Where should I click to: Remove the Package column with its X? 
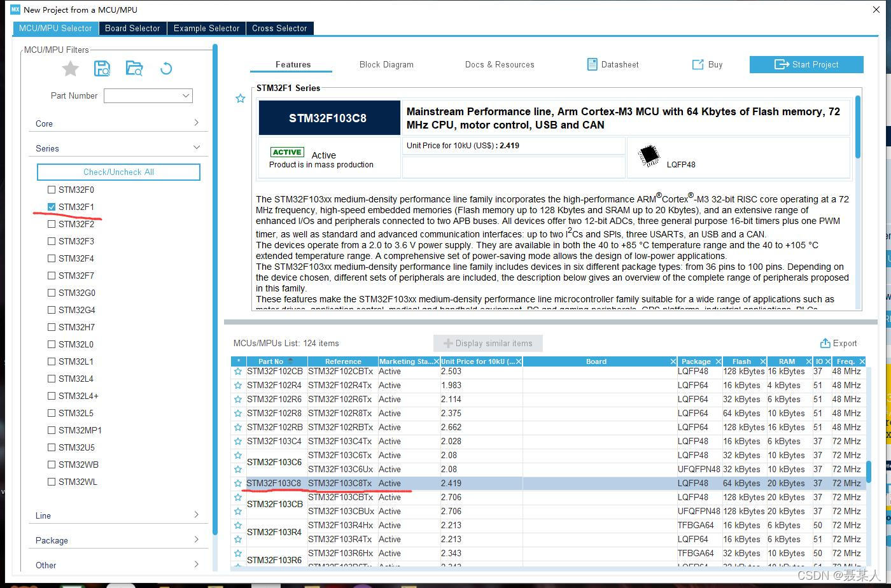(x=718, y=361)
